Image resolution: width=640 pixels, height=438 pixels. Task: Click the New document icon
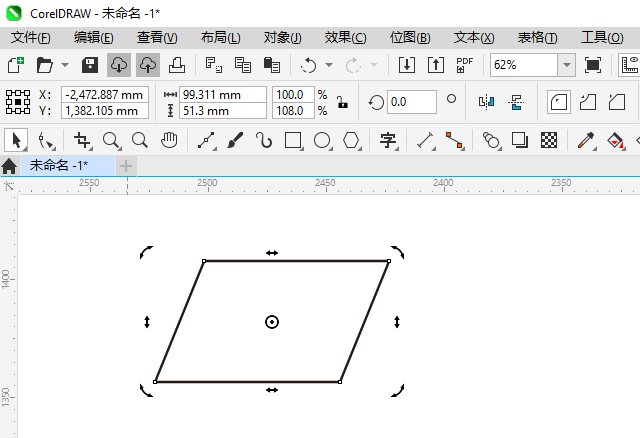point(16,65)
